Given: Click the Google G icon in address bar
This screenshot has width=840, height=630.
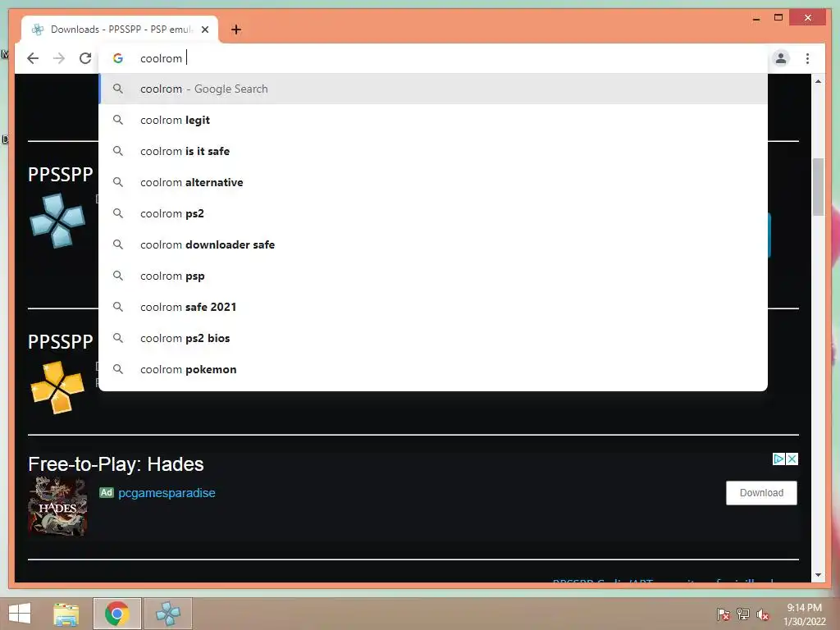Looking at the screenshot, I should click(x=118, y=58).
